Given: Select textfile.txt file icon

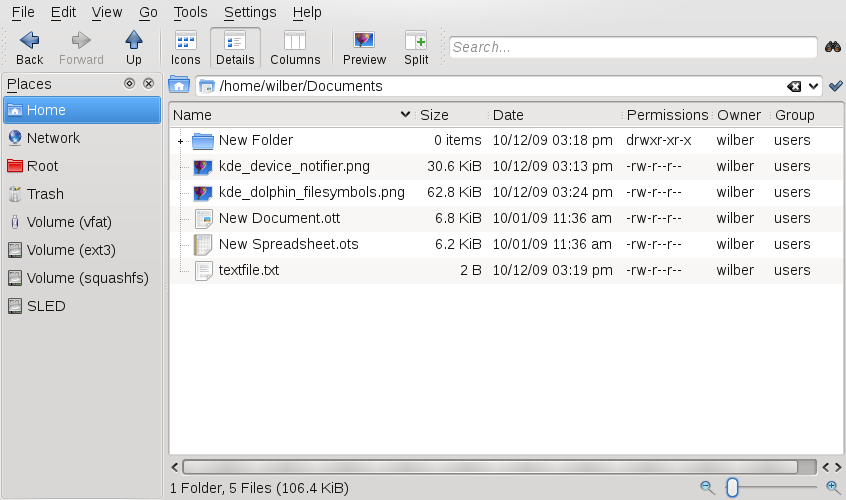Looking at the screenshot, I should click(x=203, y=270).
